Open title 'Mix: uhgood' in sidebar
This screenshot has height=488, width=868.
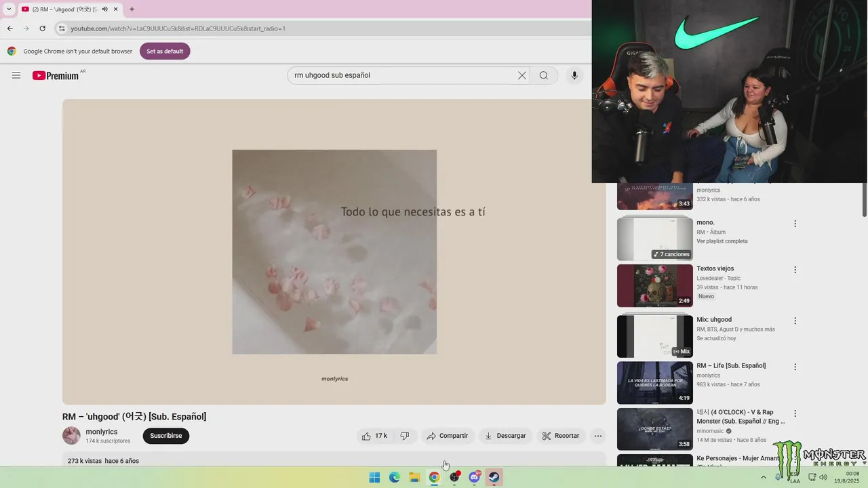[x=714, y=319]
